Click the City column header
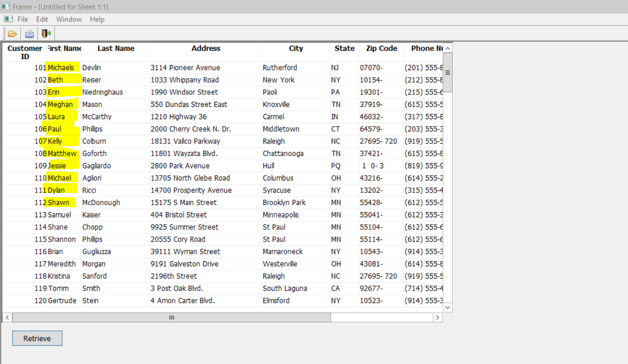The image size is (628, 364). (296, 49)
